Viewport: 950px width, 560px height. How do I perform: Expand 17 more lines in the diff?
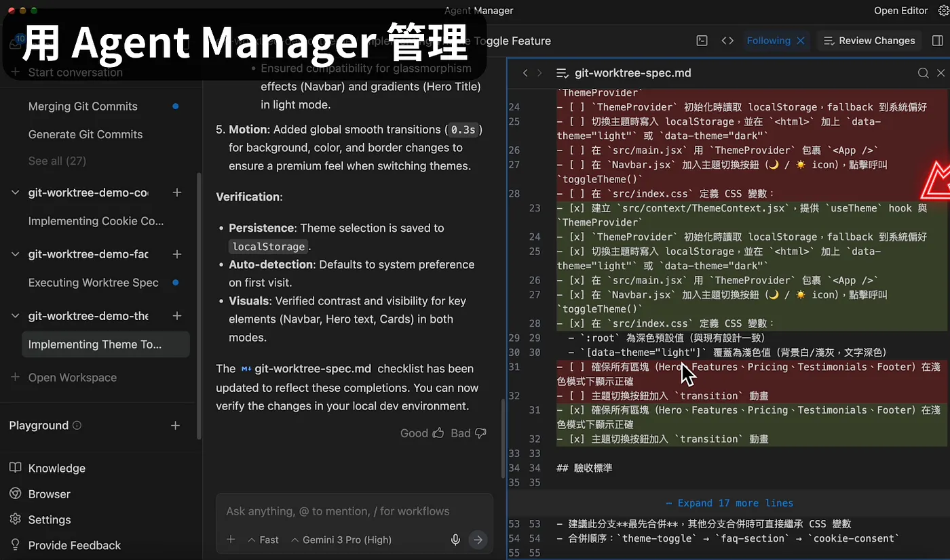coord(729,503)
